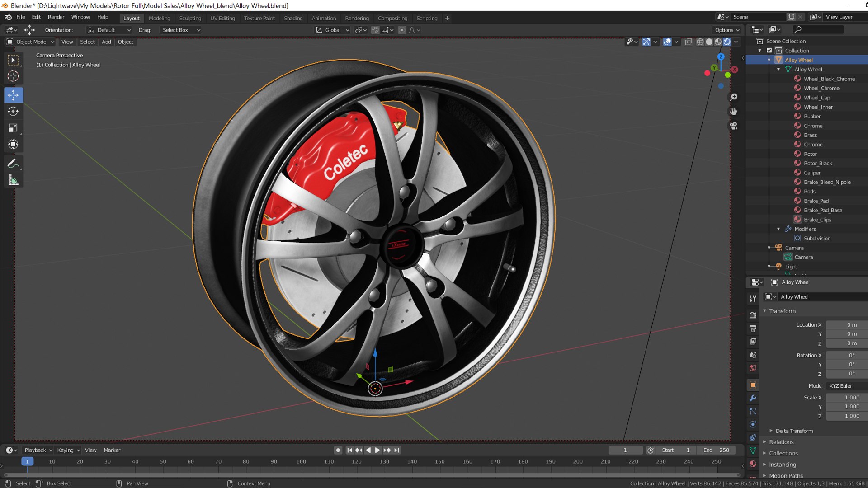
Task: Switch to material preview shading
Action: coord(718,42)
